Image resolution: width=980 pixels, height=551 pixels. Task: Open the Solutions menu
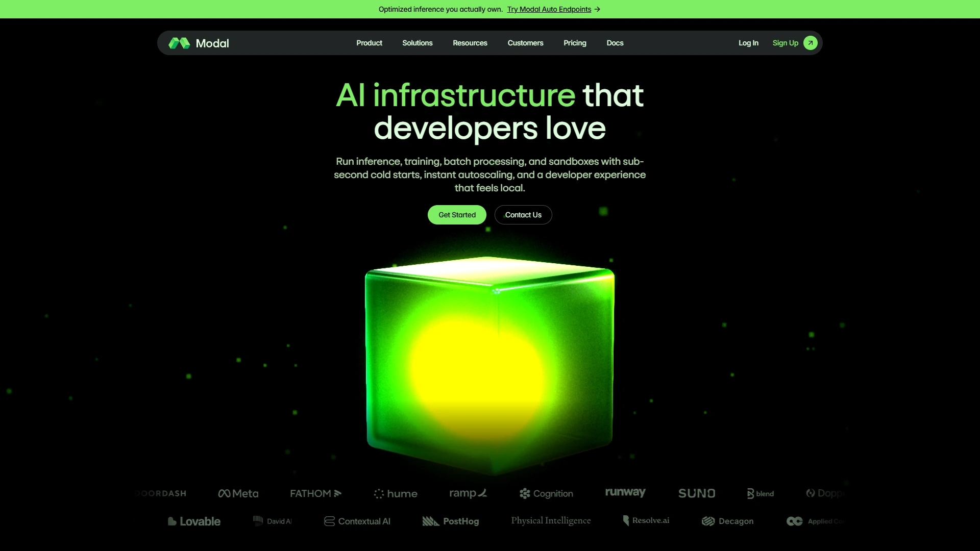coord(417,43)
